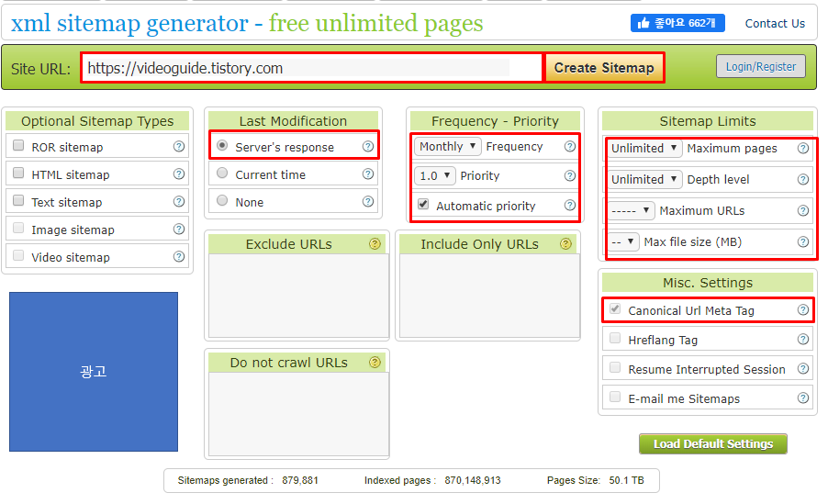The image size is (828, 504).
Task: Click the Create Sitemap button
Action: 604,68
